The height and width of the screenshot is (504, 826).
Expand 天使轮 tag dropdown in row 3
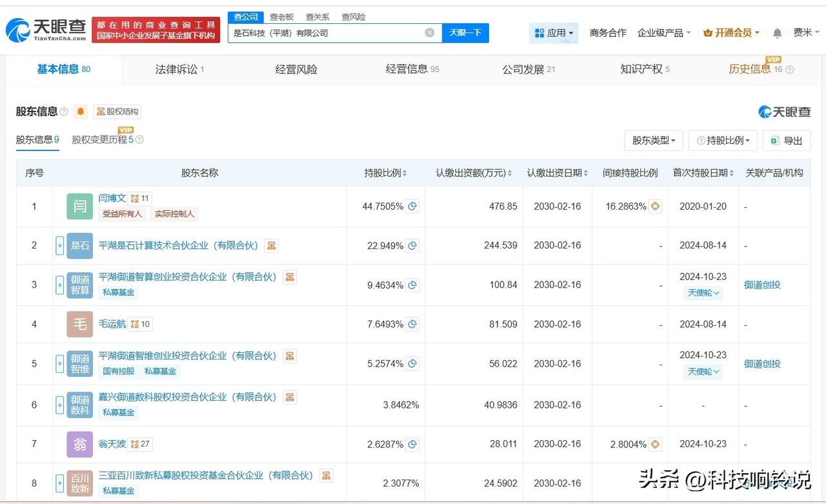703,293
